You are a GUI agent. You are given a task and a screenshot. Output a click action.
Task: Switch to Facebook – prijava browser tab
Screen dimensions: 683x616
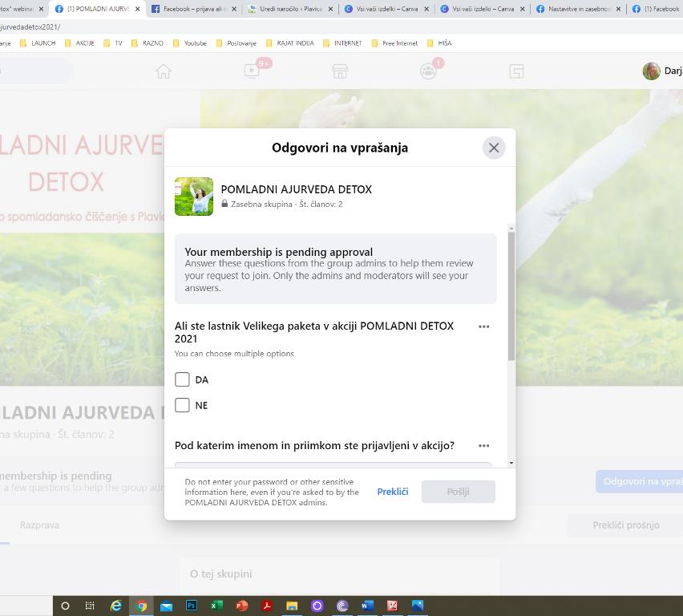pos(192,9)
